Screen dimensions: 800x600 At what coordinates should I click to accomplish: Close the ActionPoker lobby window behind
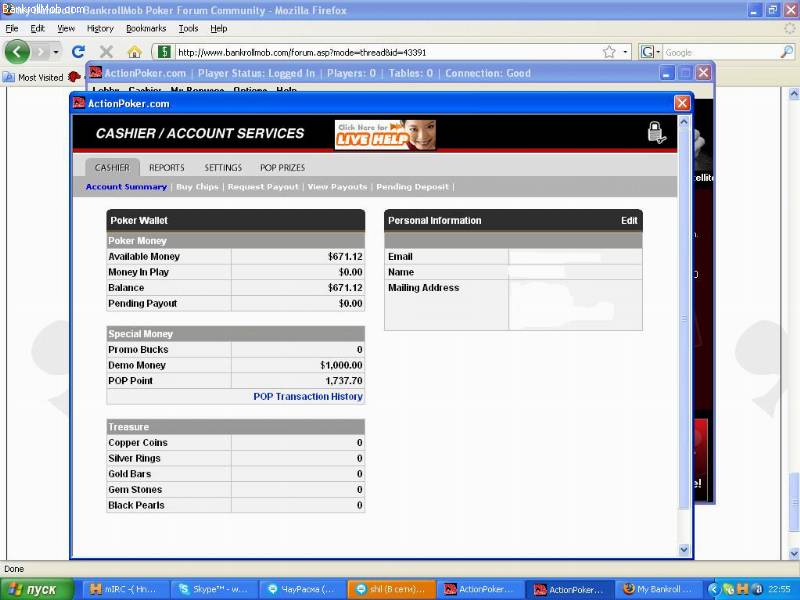(x=704, y=73)
